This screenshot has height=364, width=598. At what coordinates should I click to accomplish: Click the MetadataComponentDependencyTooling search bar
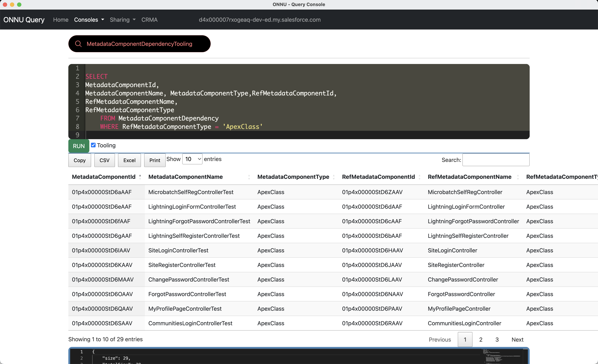tap(139, 44)
